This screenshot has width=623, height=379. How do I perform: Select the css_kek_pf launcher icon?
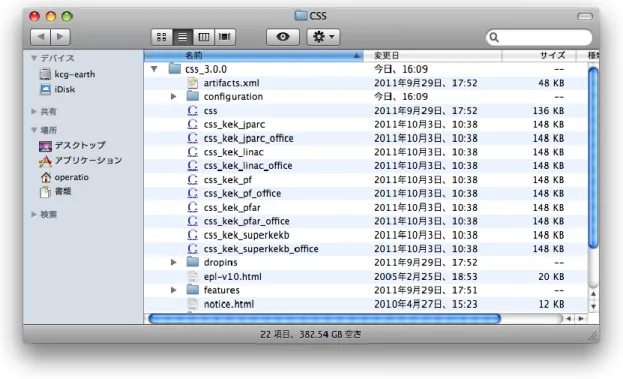[x=193, y=180]
